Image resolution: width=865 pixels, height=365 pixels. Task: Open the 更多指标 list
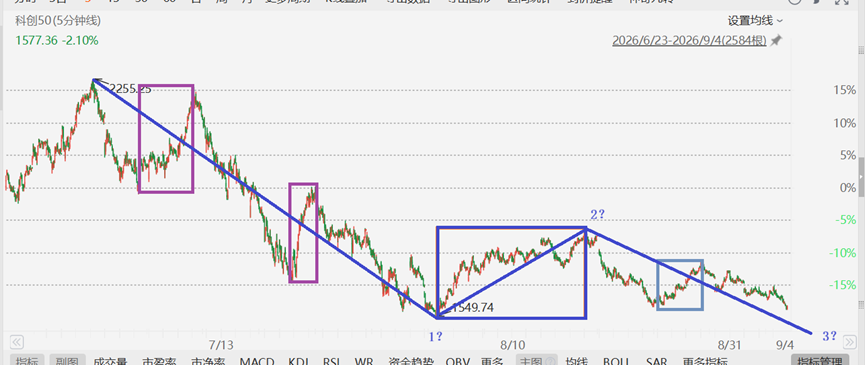pyautogui.click(x=704, y=361)
